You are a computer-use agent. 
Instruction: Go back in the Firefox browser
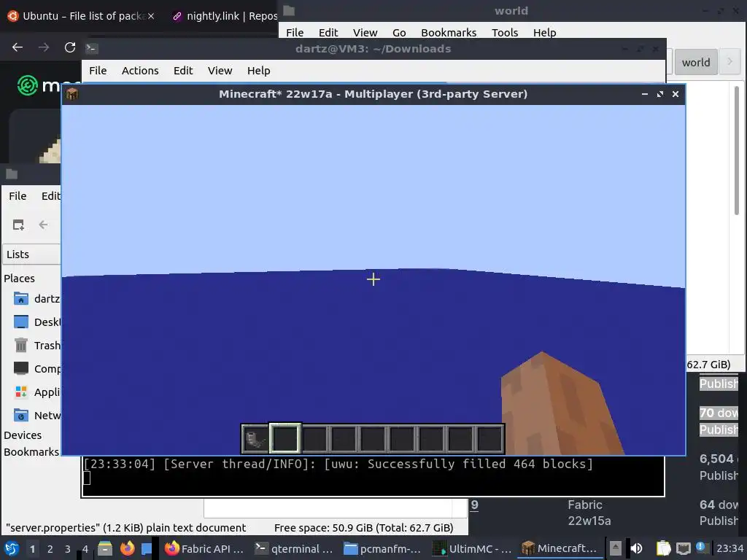[18, 47]
